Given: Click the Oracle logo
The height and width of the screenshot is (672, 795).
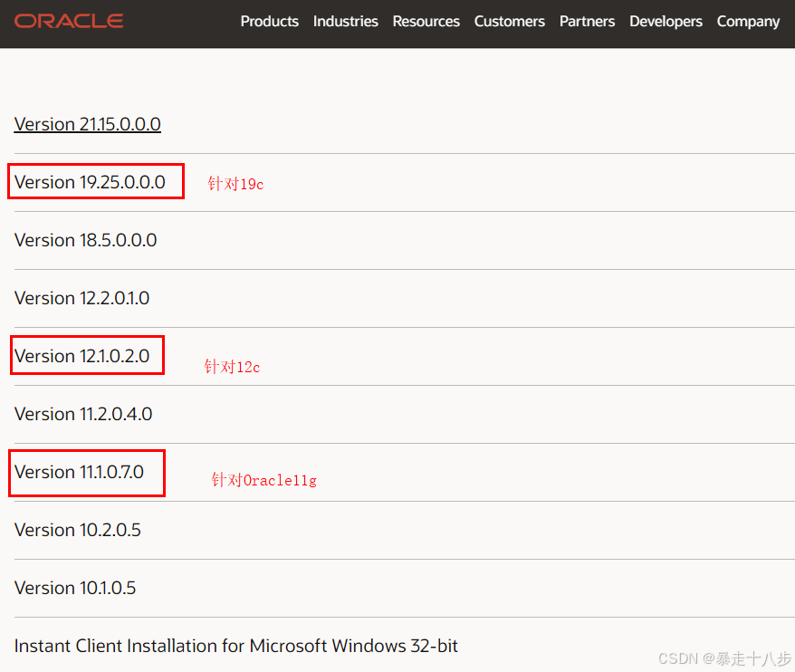Looking at the screenshot, I should tap(69, 21).
